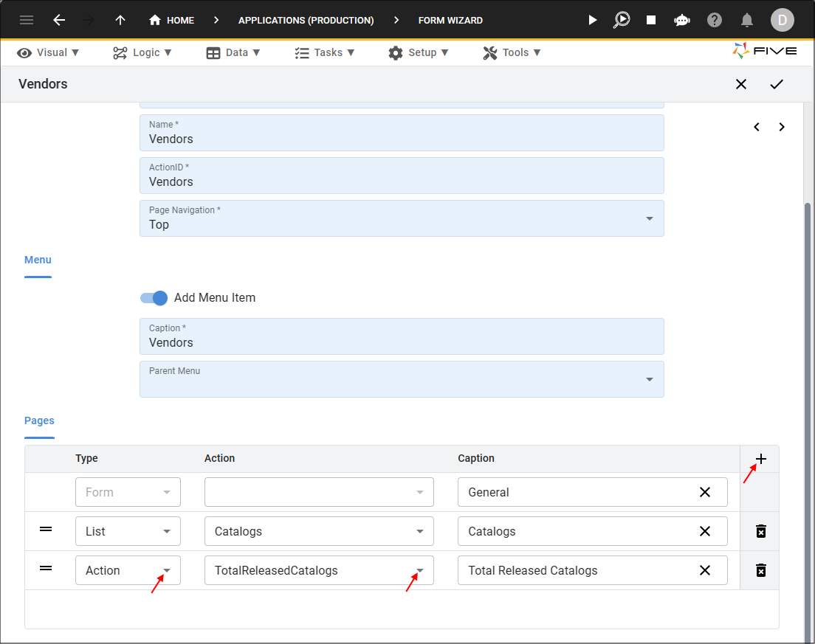The height and width of the screenshot is (644, 815).
Task: Cancel the Vendors form with X
Action: pos(741,84)
